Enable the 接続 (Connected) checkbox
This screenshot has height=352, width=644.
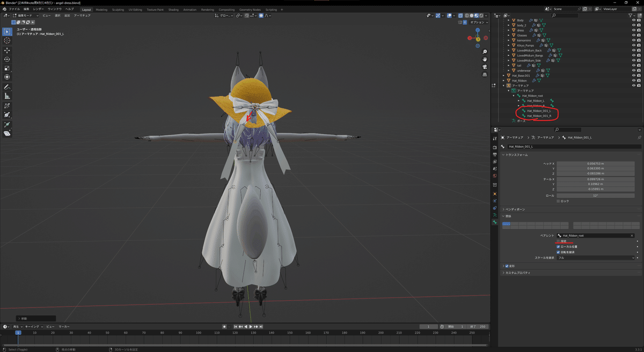pyautogui.click(x=558, y=241)
